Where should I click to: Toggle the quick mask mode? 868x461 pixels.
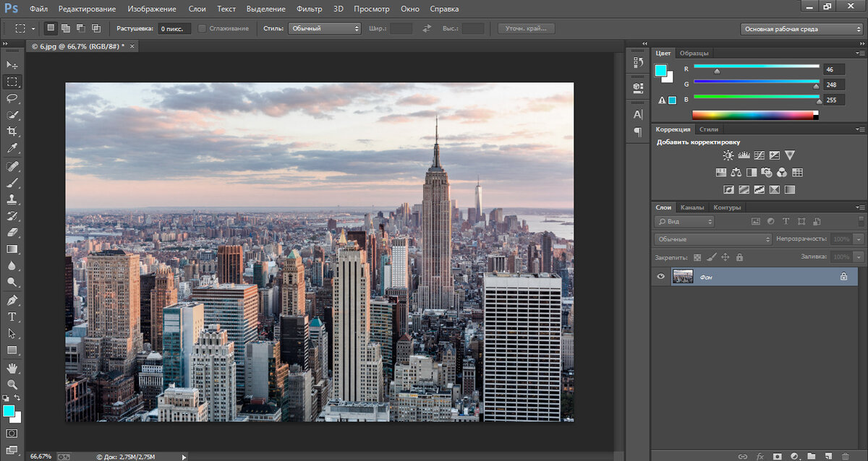click(x=12, y=433)
